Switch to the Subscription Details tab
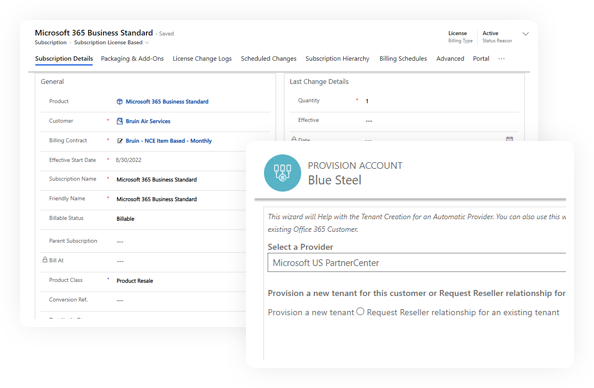This screenshot has width=594, height=388. click(64, 59)
